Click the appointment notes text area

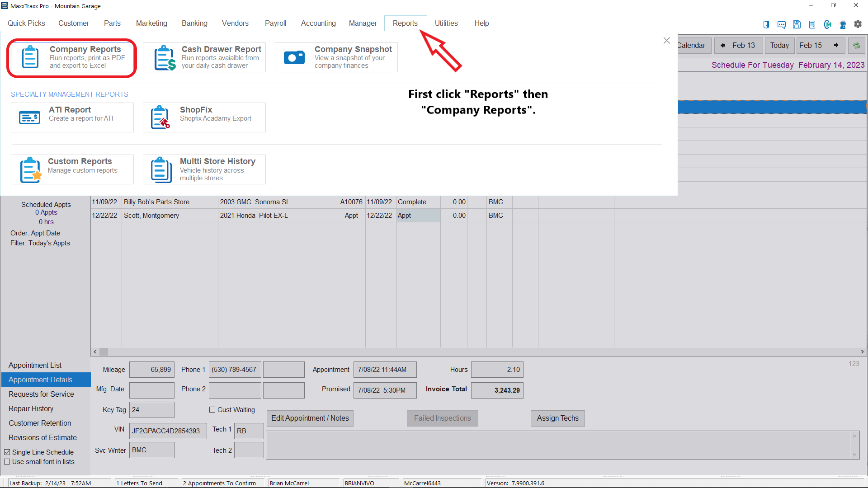562,446
